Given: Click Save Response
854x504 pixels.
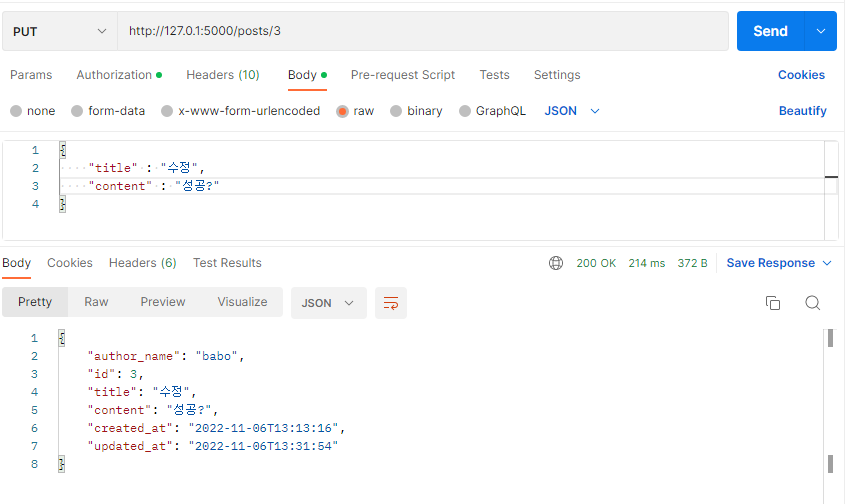Looking at the screenshot, I should click(771, 263).
